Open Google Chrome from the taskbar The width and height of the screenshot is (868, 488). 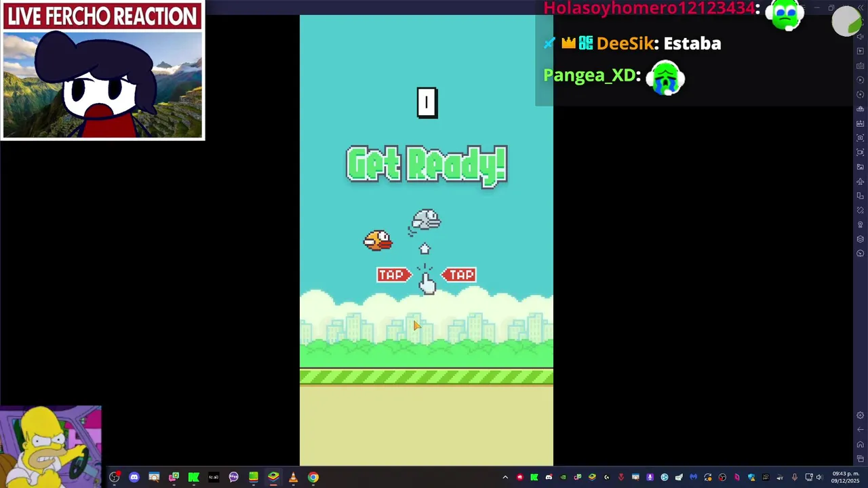(x=313, y=477)
